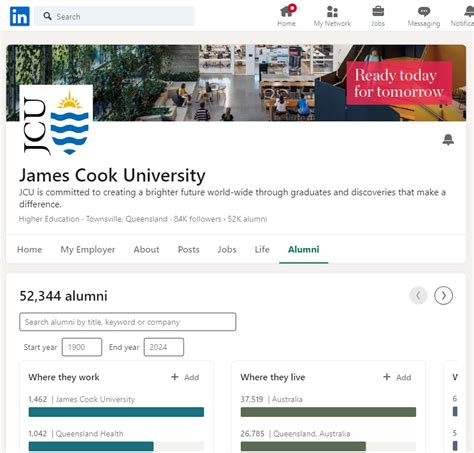Open the Messaging icon
474x453 pixels.
[x=424, y=16]
